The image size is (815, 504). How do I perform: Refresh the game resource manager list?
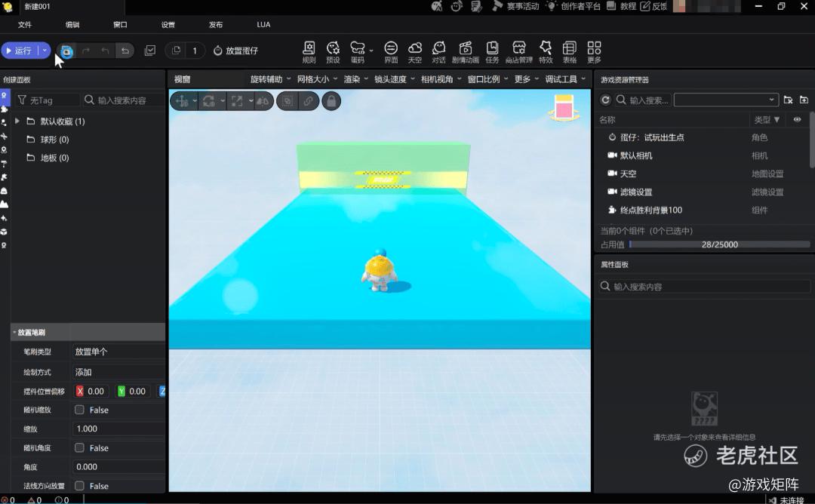[605, 100]
